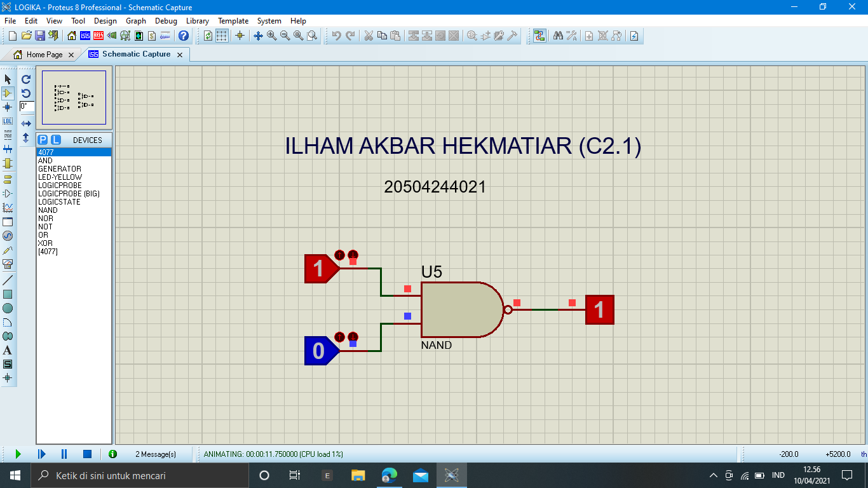
Task: Select the 2D Graphics Circle tool
Action: point(8,308)
